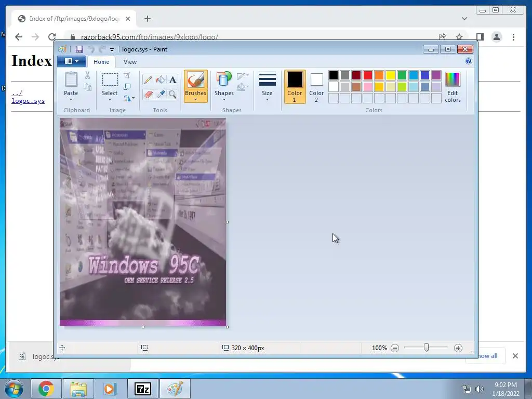
Task: Open Windows Explorer from the taskbar
Action: coord(78,389)
